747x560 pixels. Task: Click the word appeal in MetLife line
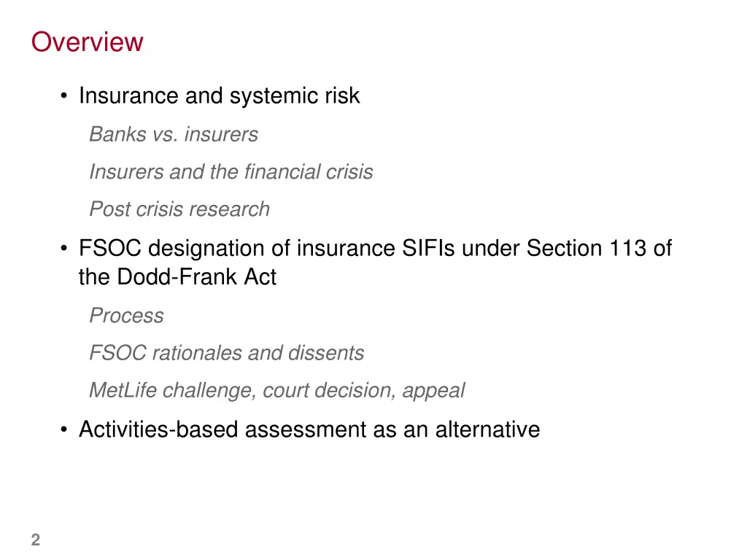(x=433, y=392)
